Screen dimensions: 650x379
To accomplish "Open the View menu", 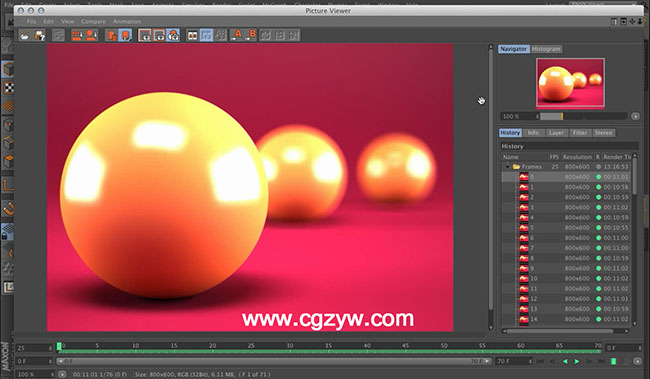I will click(x=67, y=22).
